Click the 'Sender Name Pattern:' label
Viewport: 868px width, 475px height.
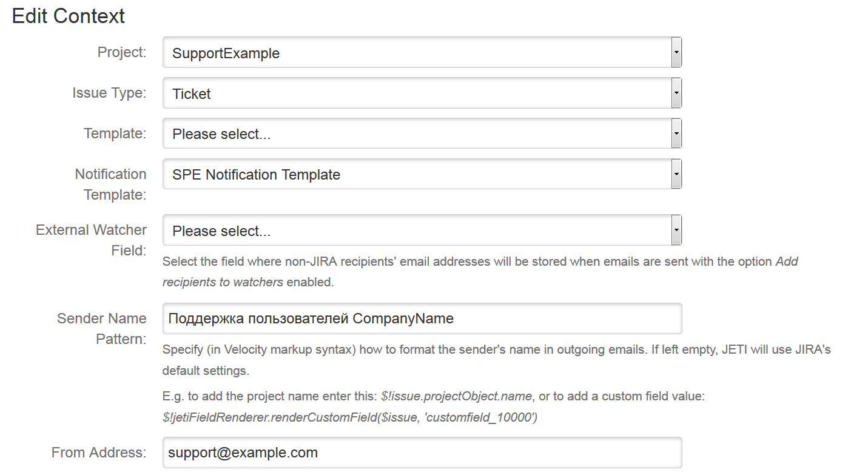coord(102,328)
